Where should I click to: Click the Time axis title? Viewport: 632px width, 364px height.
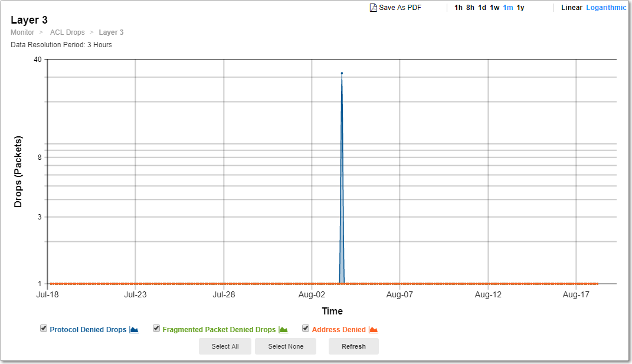click(332, 311)
